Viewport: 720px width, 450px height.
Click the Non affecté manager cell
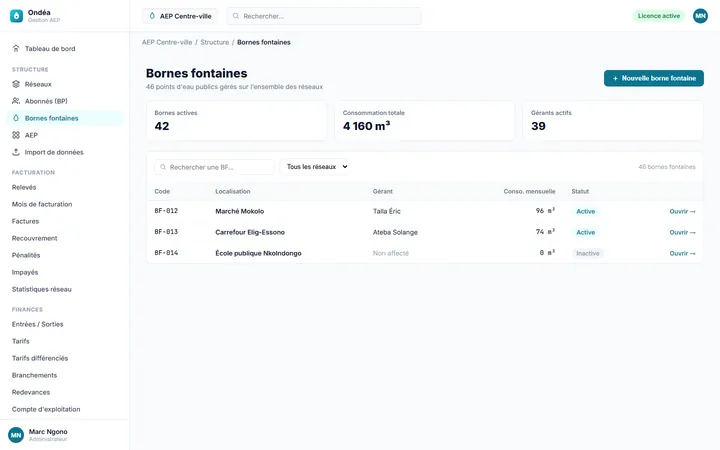pyautogui.click(x=391, y=253)
